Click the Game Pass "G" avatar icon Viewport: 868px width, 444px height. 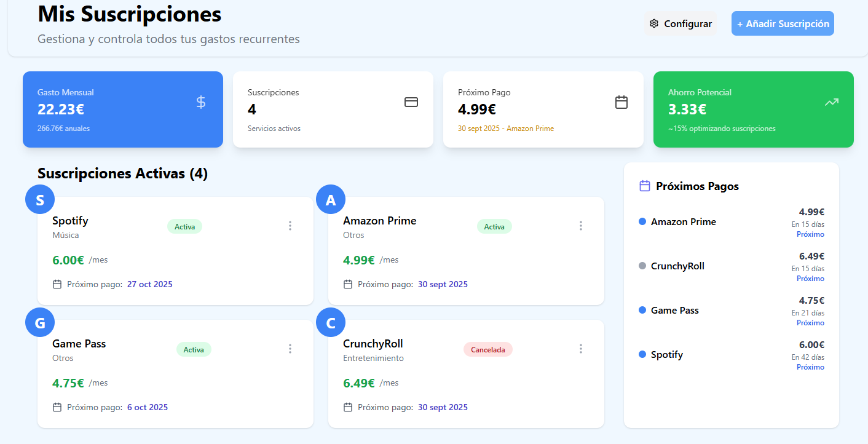click(40, 323)
